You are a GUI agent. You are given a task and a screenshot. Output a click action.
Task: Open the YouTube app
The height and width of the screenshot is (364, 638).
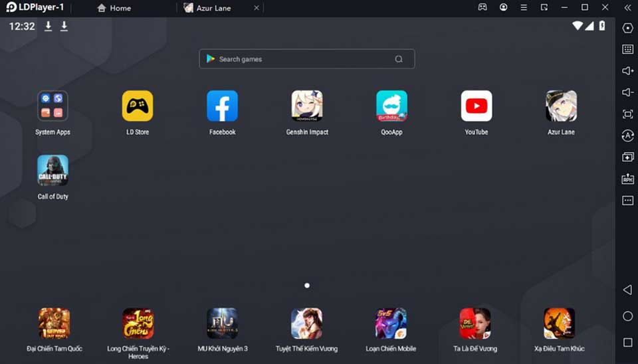pos(477,106)
